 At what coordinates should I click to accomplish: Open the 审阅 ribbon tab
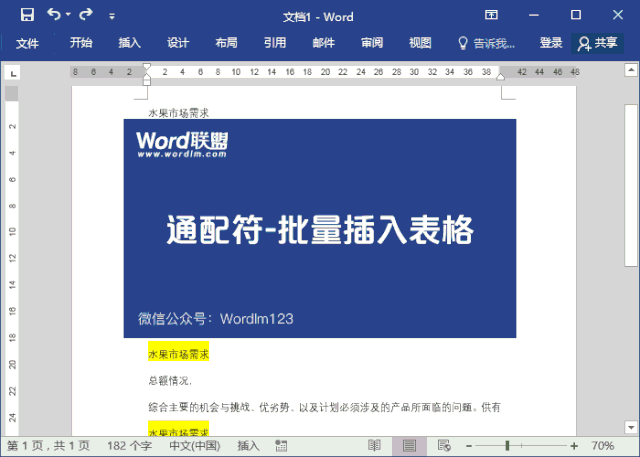[372, 43]
